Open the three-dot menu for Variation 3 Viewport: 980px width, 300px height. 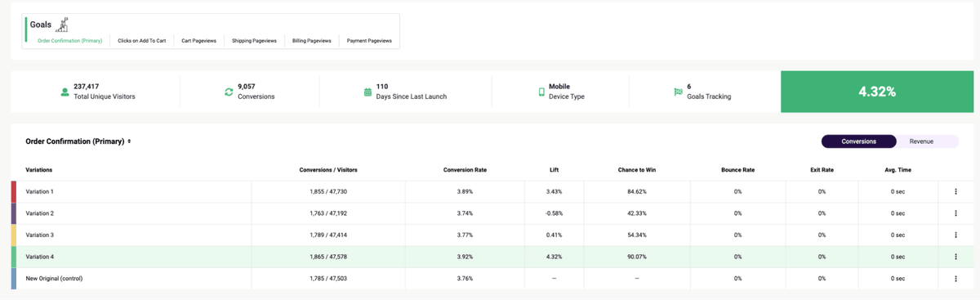955,235
